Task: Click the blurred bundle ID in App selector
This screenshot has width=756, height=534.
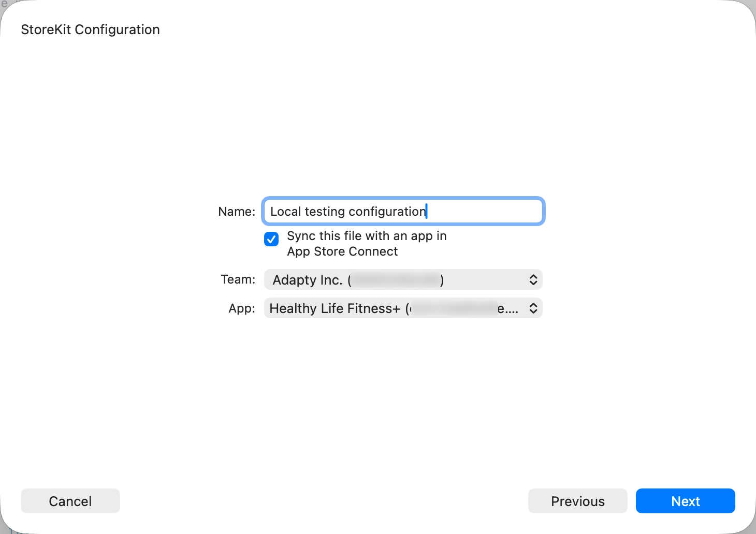Action: tap(454, 308)
